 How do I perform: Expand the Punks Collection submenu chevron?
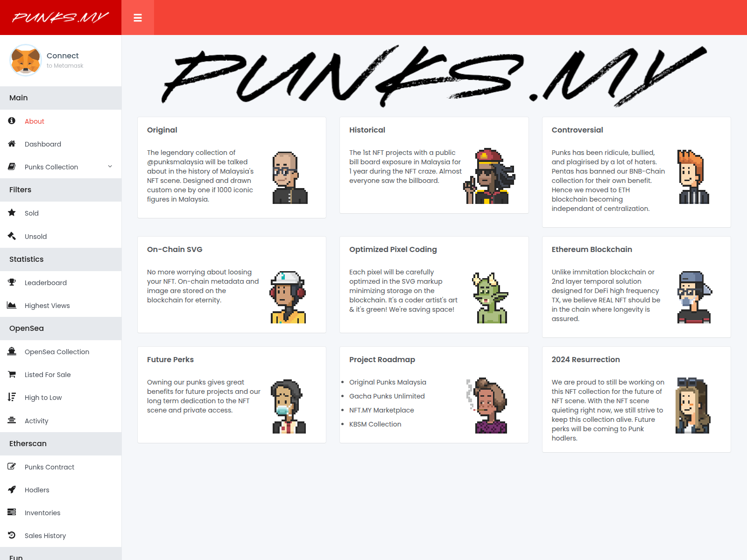(110, 167)
